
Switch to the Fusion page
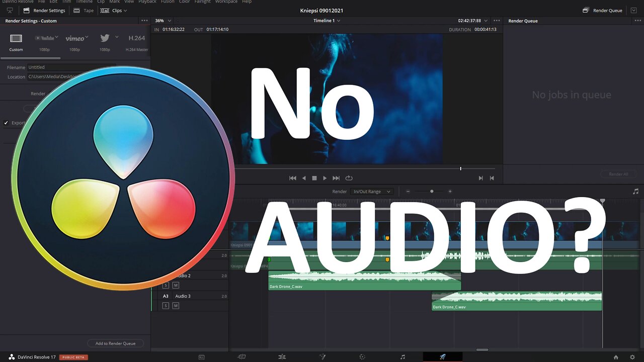pos(323,357)
